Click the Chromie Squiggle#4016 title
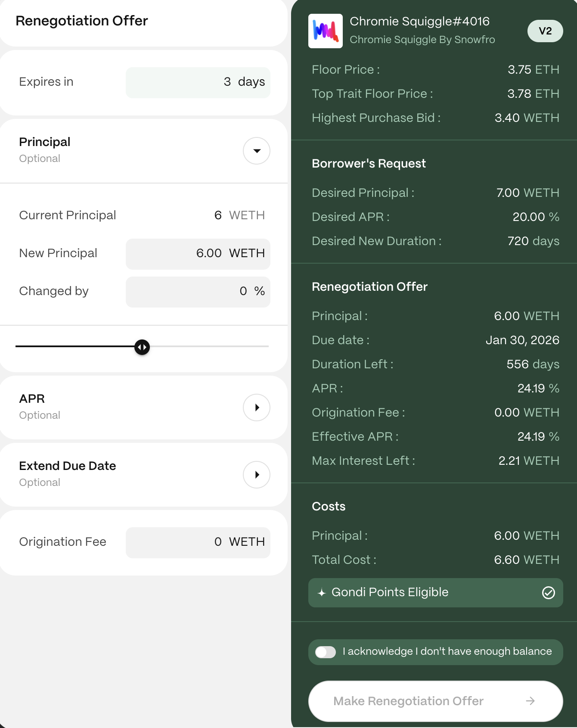This screenshot has height=728, width=577. pos(419,21)
